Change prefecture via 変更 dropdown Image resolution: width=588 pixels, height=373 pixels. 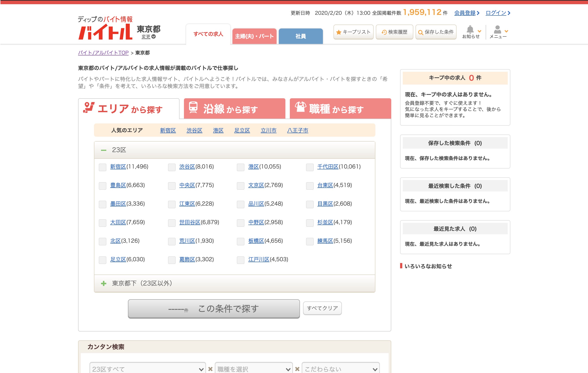click(148, 37)
